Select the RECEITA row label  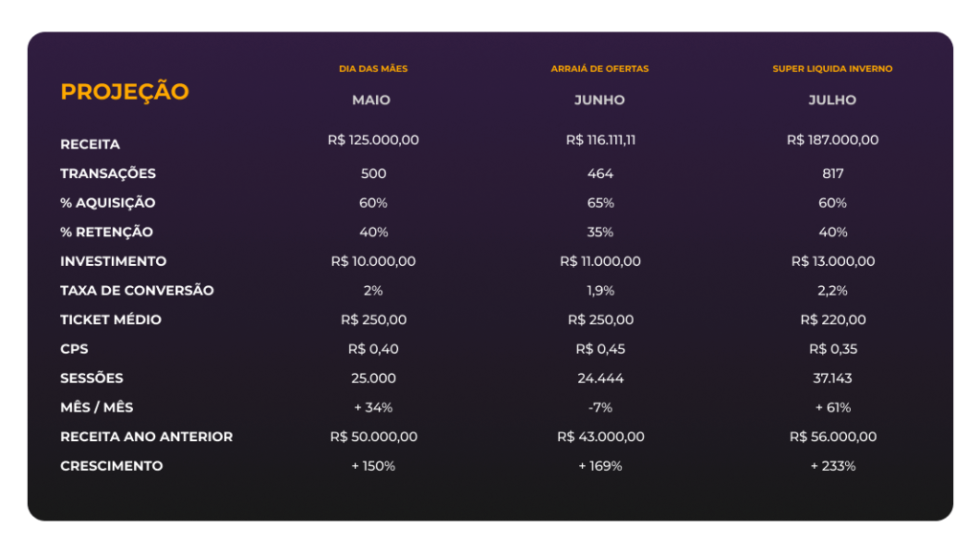click(x=90, y=144)
